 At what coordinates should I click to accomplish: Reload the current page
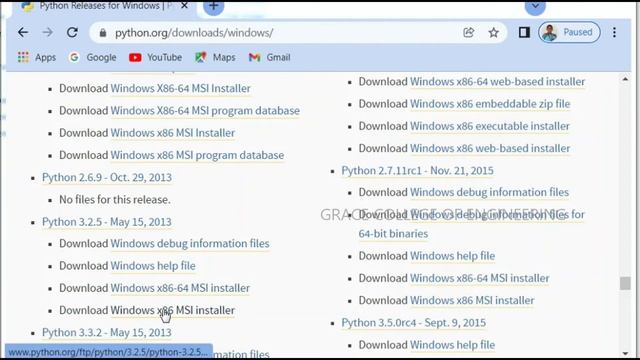click(x=72, y=32)
